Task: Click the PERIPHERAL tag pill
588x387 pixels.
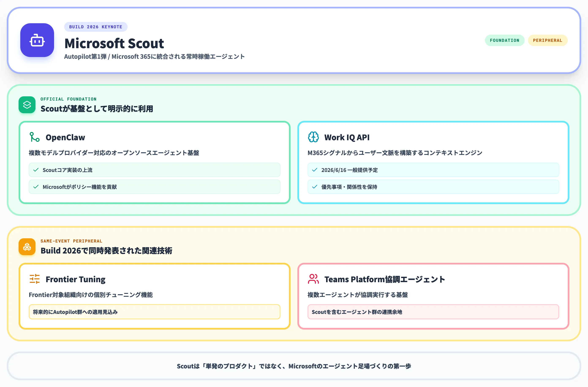Action: click(547, 40)
